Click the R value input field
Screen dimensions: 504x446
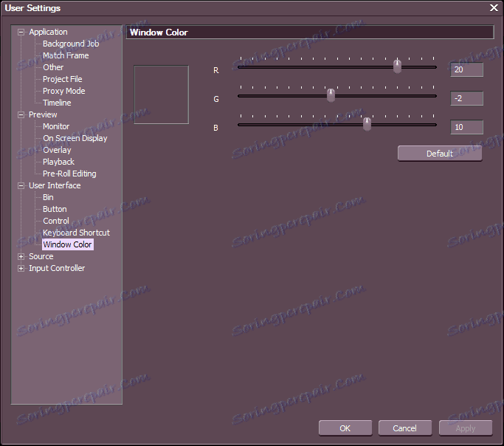466,69
